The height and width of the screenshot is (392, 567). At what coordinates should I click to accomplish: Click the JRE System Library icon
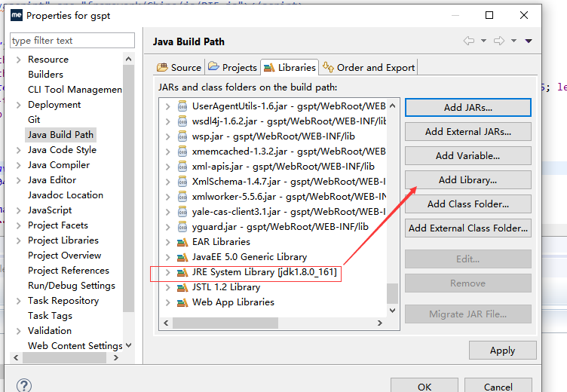coord(182,272)
